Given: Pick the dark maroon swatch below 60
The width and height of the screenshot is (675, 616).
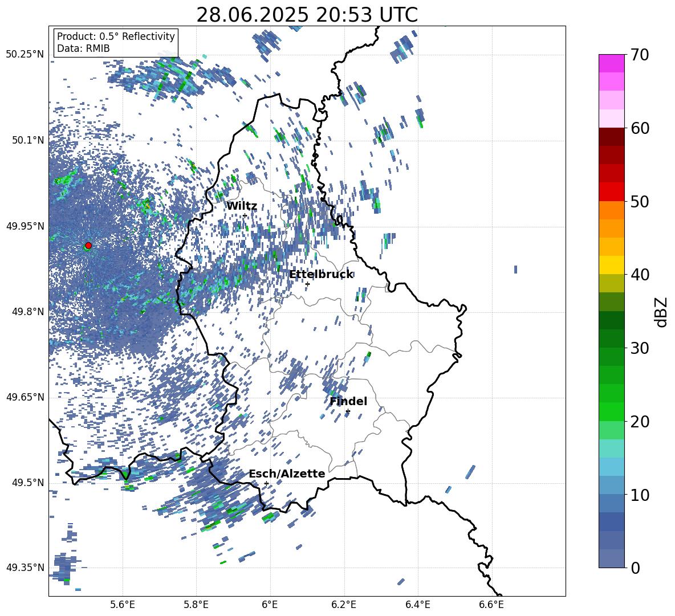Looking at the screenshot, I should 611,137.
